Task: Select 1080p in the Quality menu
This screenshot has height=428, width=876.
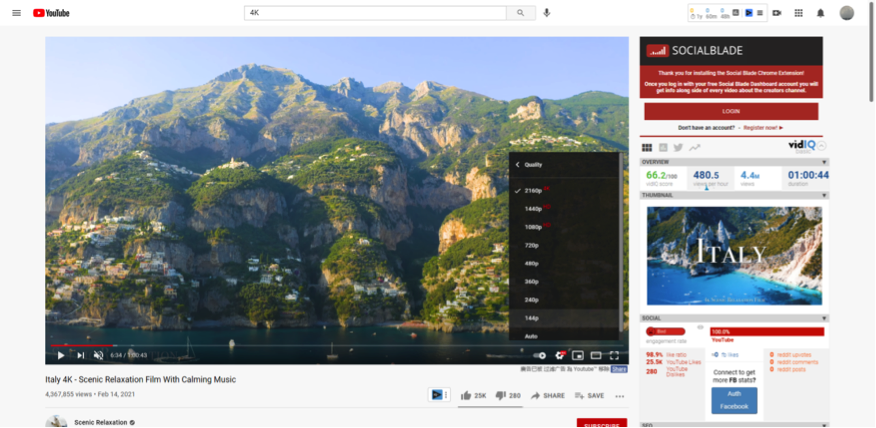Action: [x=532, y=227]
